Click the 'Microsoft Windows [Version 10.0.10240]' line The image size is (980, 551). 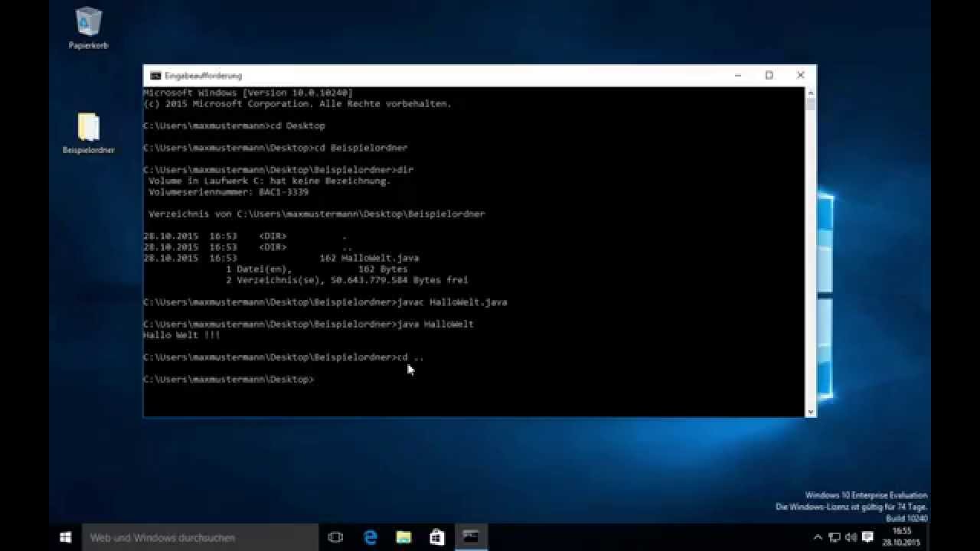(x=248, y=93)
